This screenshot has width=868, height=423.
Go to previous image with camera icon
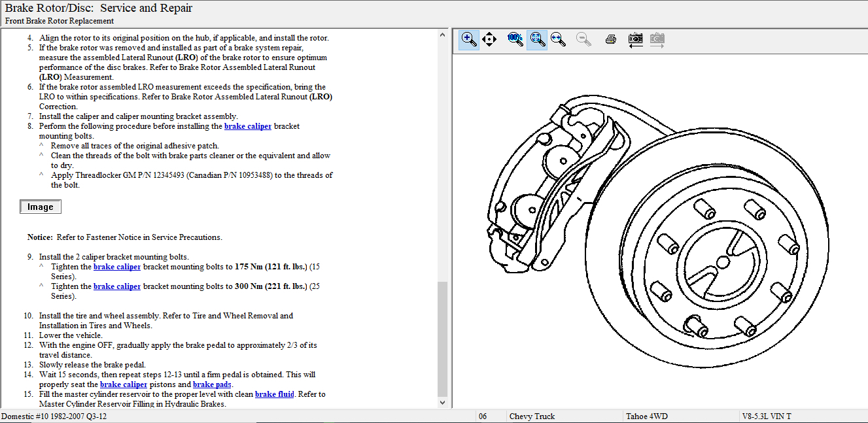635,40
